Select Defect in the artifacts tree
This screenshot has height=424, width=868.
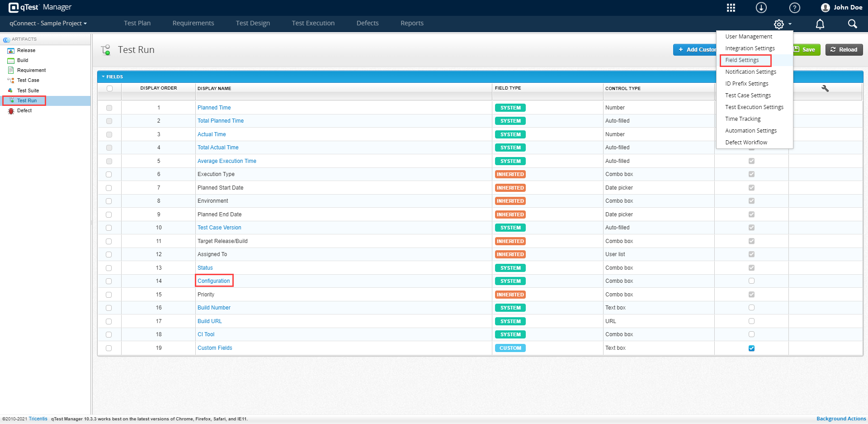[x=24, y=110]
